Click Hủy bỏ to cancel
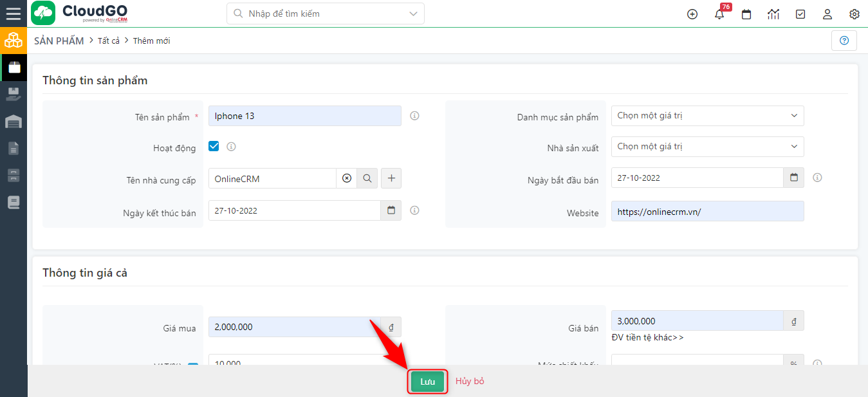The height and width of the screenshot is (397, 868). click(x=470, y=381)
